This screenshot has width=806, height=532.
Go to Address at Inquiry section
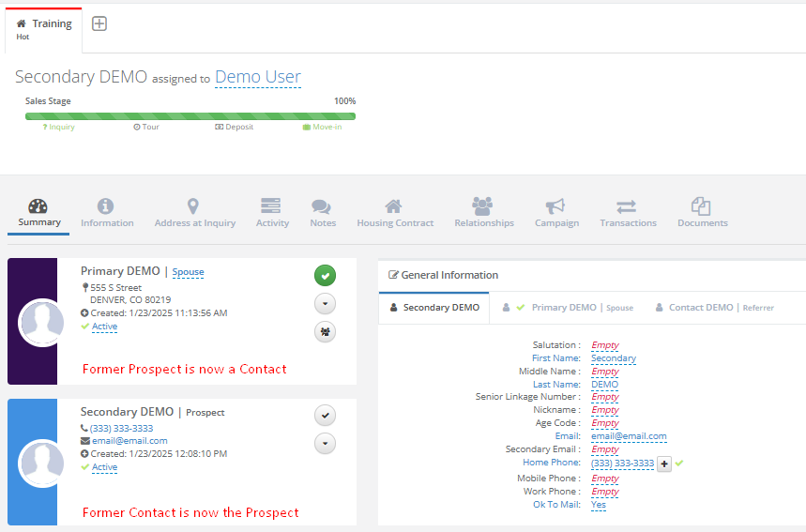coord(195,213)
